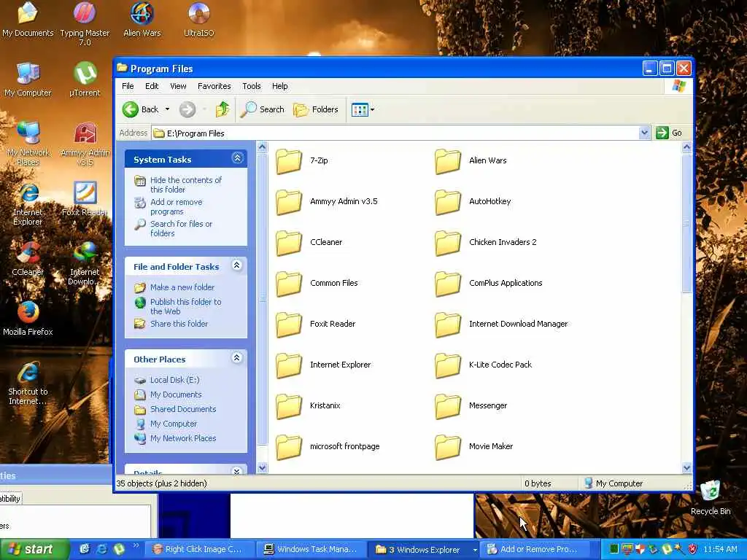Select the Kristanix folder
The image size is (747, 560).
pos(309,405)
